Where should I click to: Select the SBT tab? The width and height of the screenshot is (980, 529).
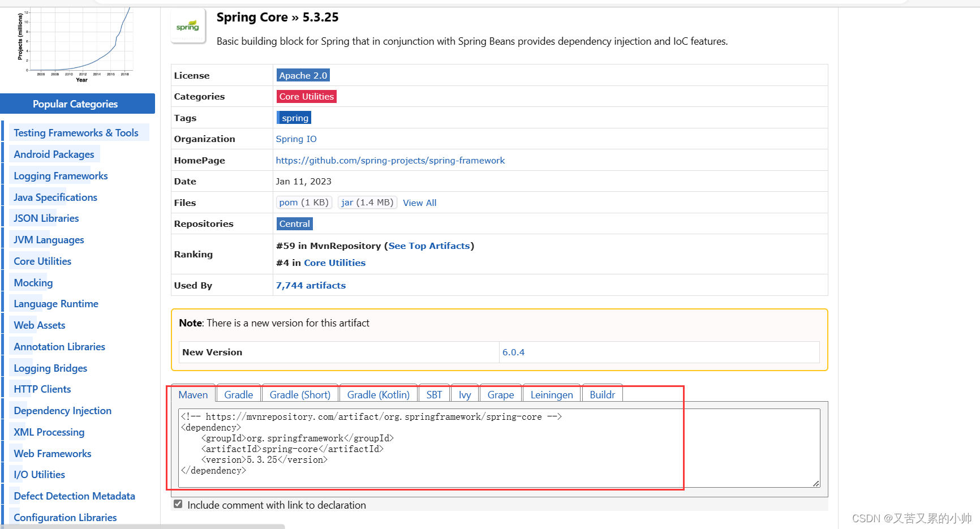point(435,394)
